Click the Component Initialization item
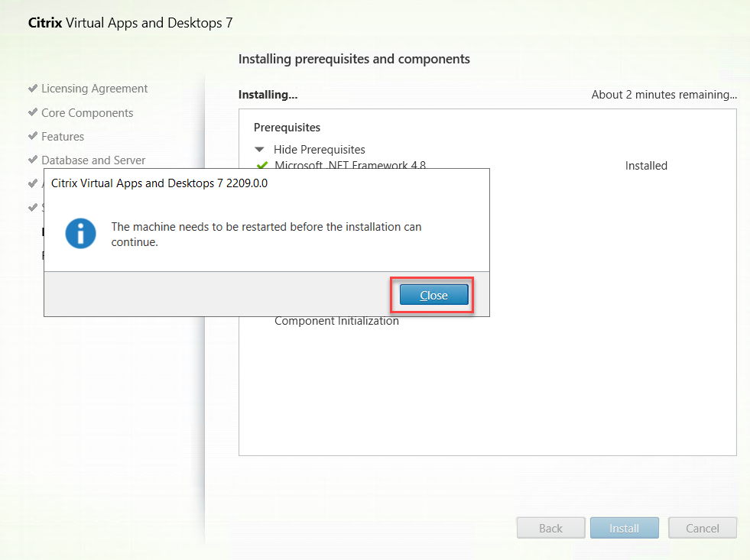750x560 pixels. point(336,322)
